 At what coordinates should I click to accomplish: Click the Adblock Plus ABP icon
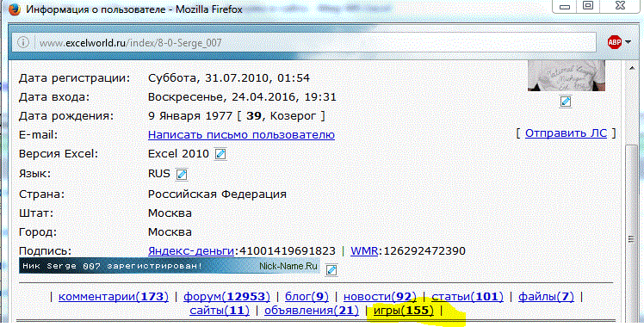pos(615,42)
